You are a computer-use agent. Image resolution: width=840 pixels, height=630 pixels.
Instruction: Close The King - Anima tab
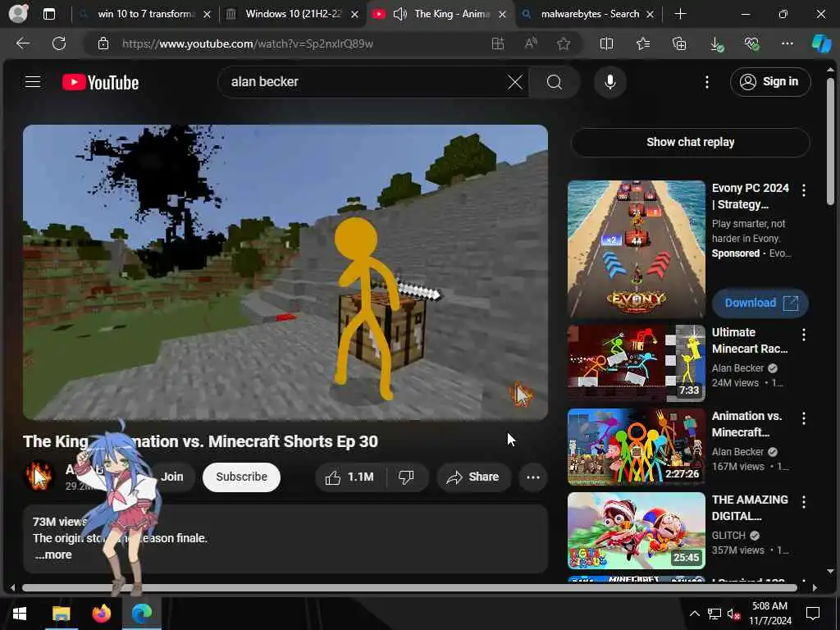pos(502,15)
